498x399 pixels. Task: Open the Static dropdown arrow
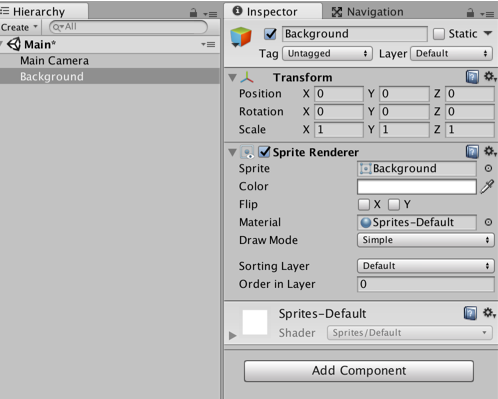(x=488, y=33)
